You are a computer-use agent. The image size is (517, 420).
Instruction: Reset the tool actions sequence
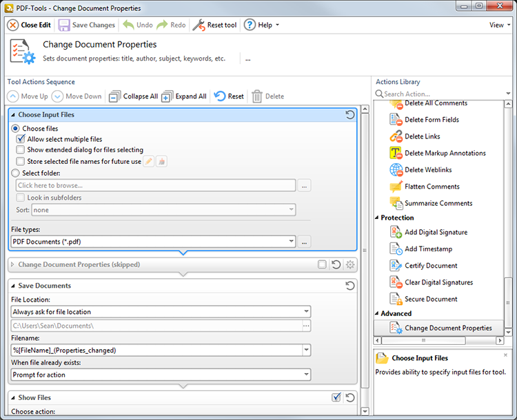tap(229, 96)
